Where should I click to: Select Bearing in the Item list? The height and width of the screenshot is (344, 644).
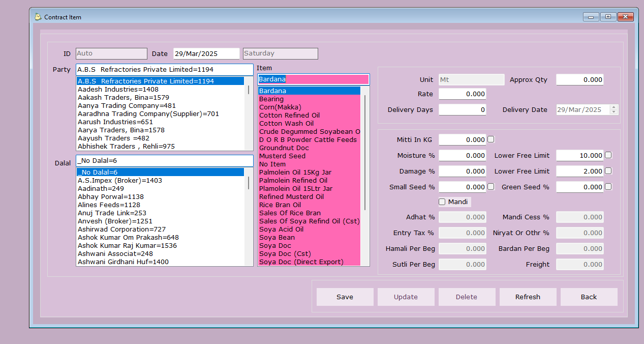tap(310, 99)
